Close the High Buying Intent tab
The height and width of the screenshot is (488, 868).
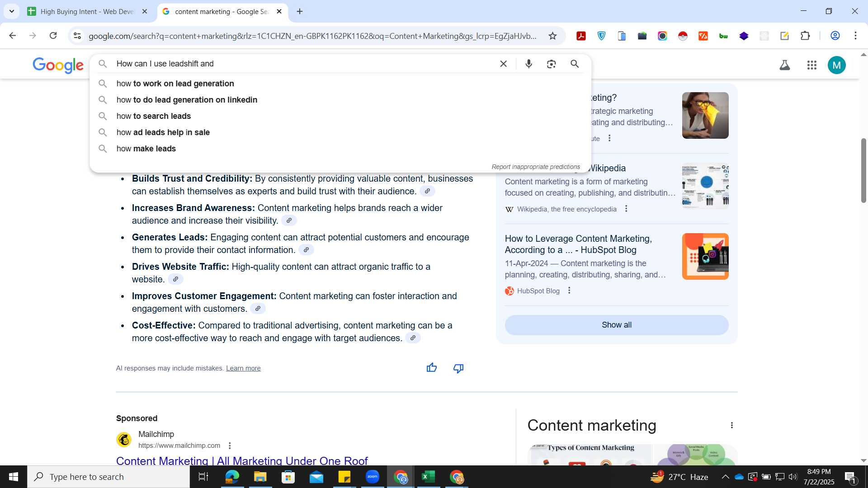145,11
